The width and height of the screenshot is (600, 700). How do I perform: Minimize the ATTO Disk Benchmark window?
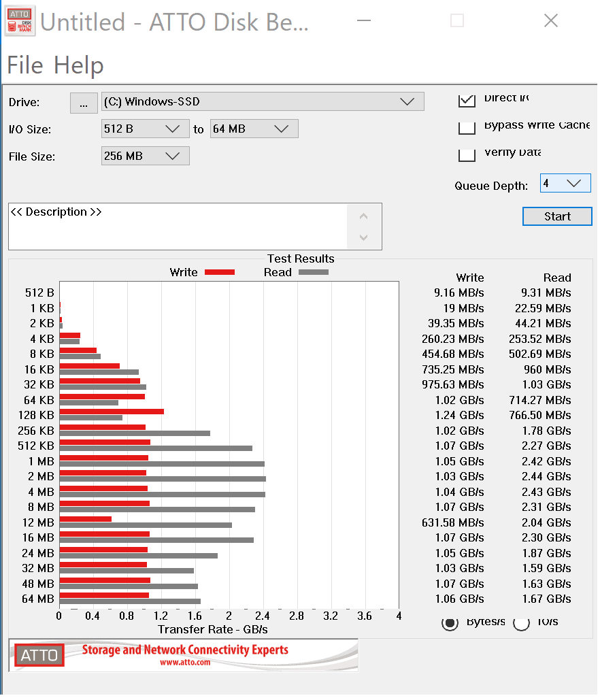click(x=364, y=20)
